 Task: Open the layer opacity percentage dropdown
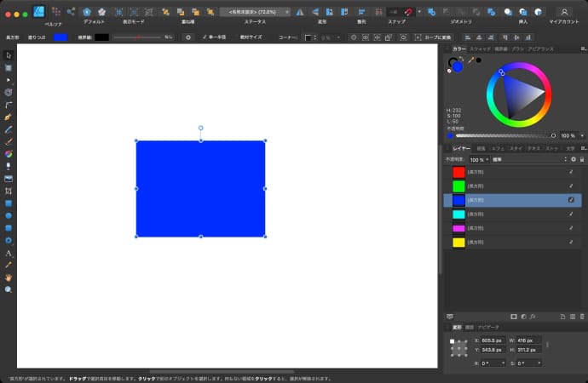click(478, 159)
